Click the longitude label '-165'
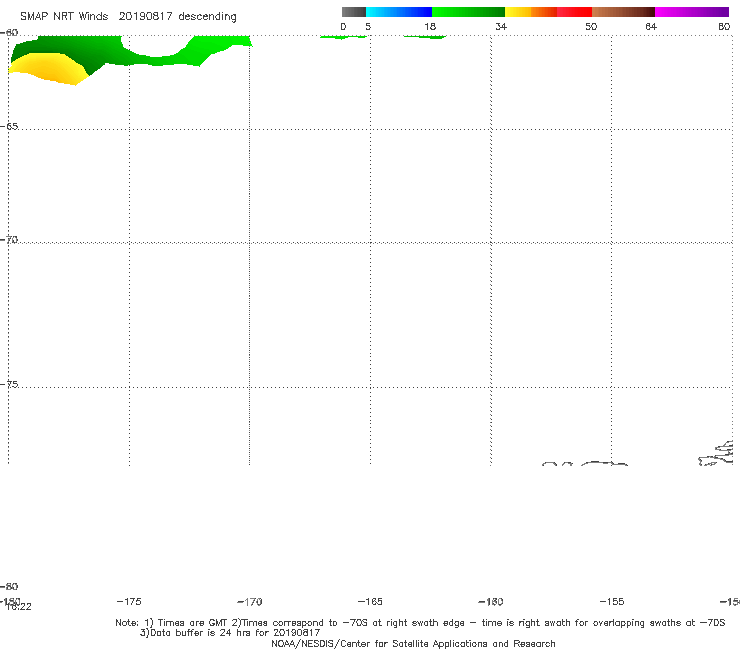The height and width of the screenshot is (650, 740). point(370,602)
